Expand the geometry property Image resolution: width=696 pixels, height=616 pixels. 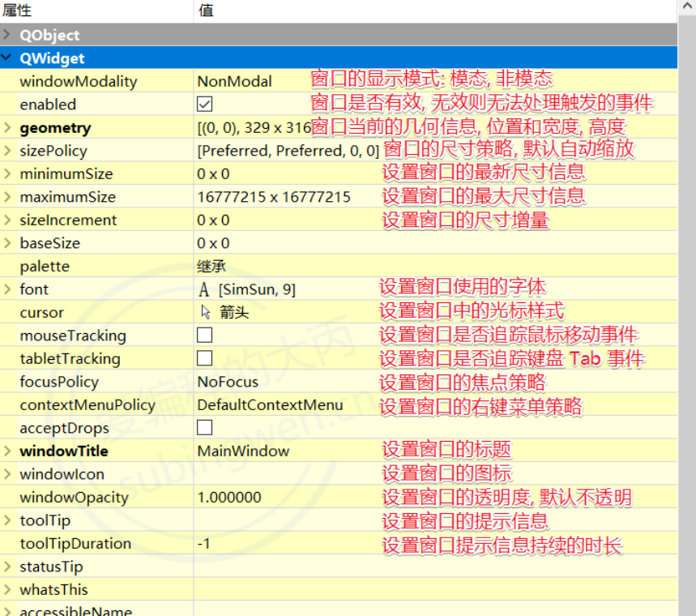7,128
